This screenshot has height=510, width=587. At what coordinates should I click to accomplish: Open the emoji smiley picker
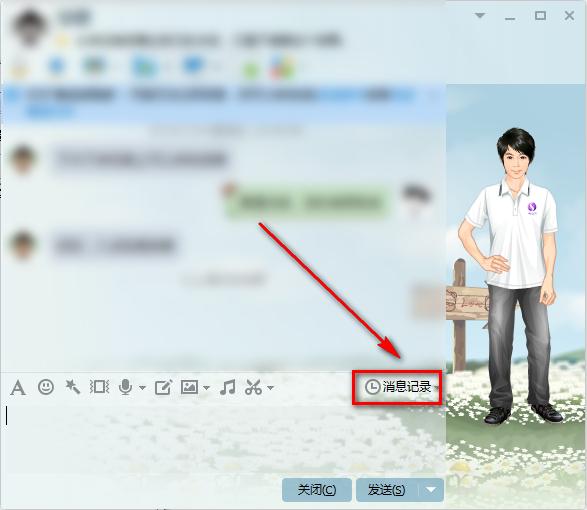click(46, 387)
